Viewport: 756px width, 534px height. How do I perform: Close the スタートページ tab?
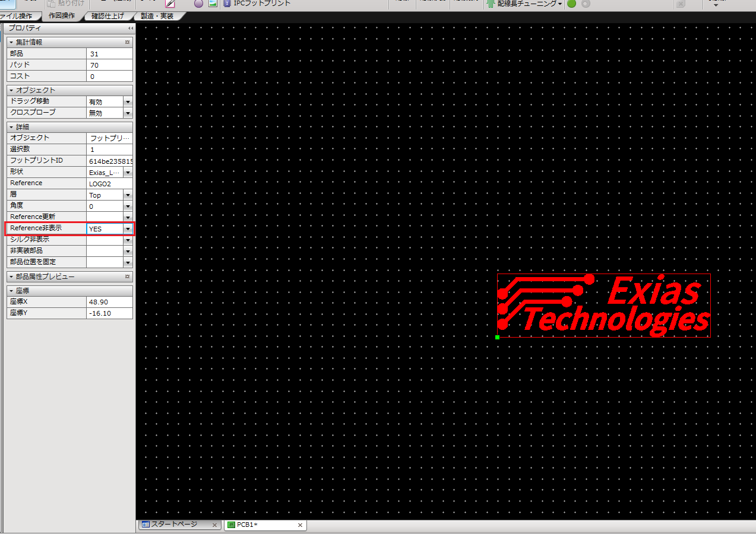click(x=215, y=525)
